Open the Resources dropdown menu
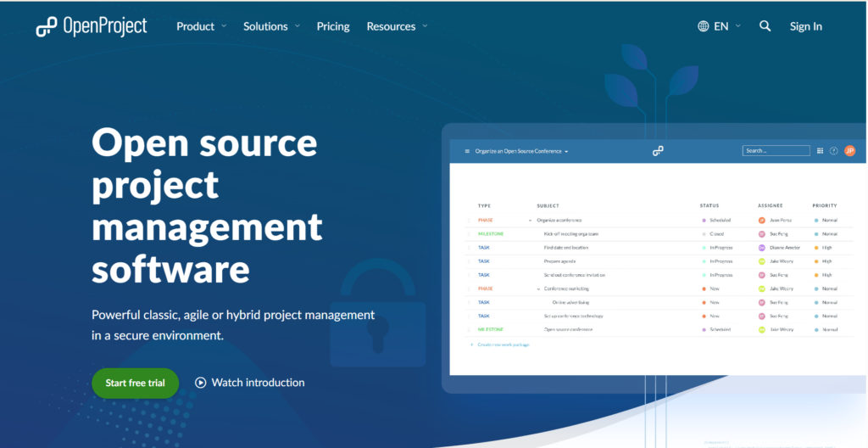Viewport: 868px width, 448px height. (397, 26)
